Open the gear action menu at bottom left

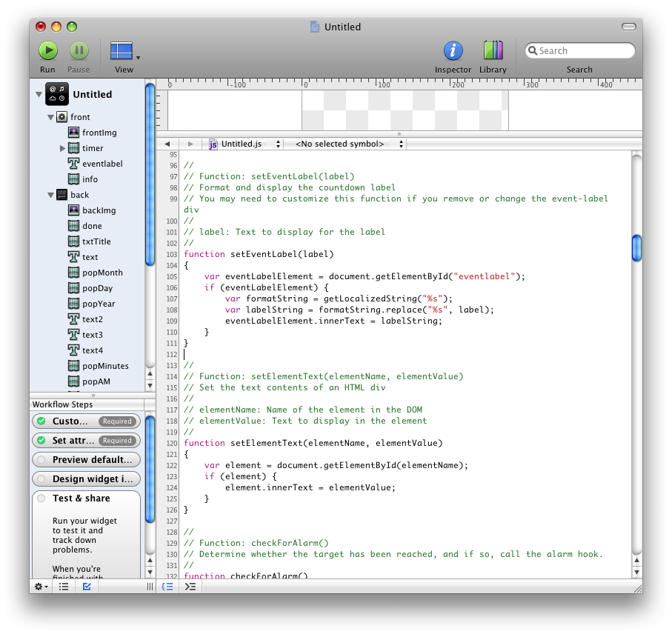(41, 587)
